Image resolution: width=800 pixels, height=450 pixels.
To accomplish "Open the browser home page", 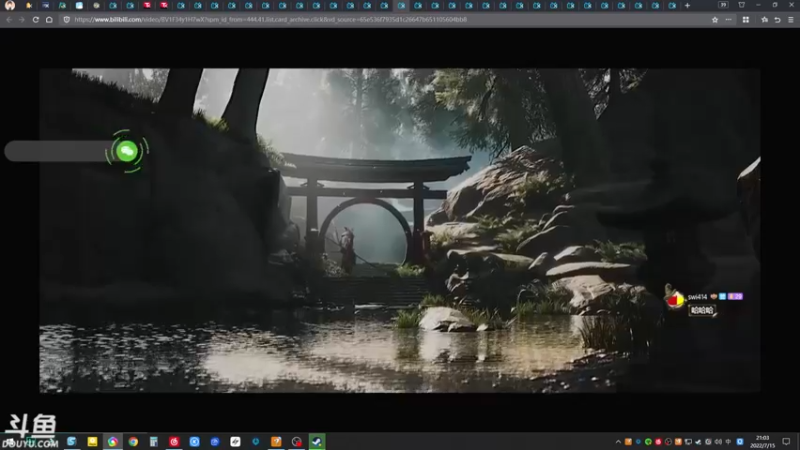I will [x=49, y=19].
